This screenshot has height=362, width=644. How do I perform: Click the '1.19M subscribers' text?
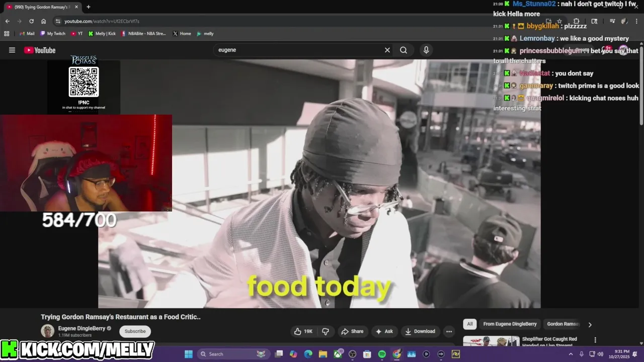tap(75, 335)
